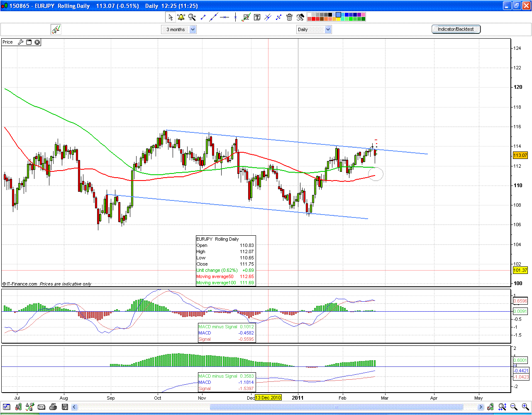Click the Indicator/Backtest button

[456, 29]
